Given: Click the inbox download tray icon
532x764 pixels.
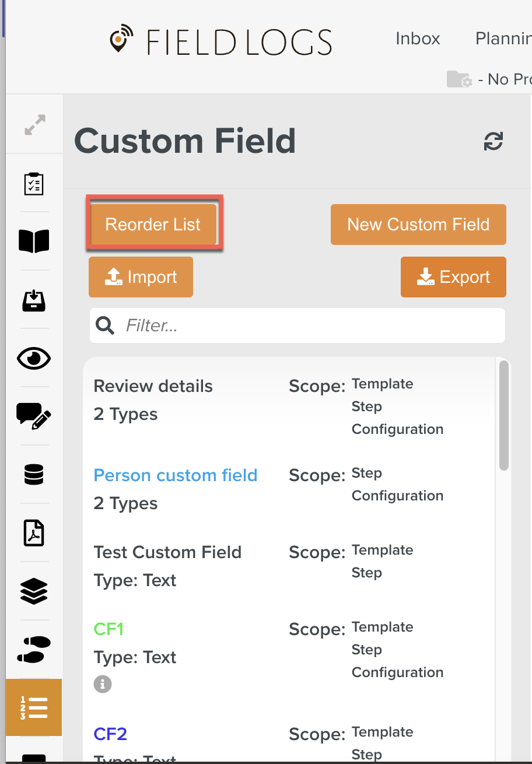Looking at the screenshot, I should (34, 300).
